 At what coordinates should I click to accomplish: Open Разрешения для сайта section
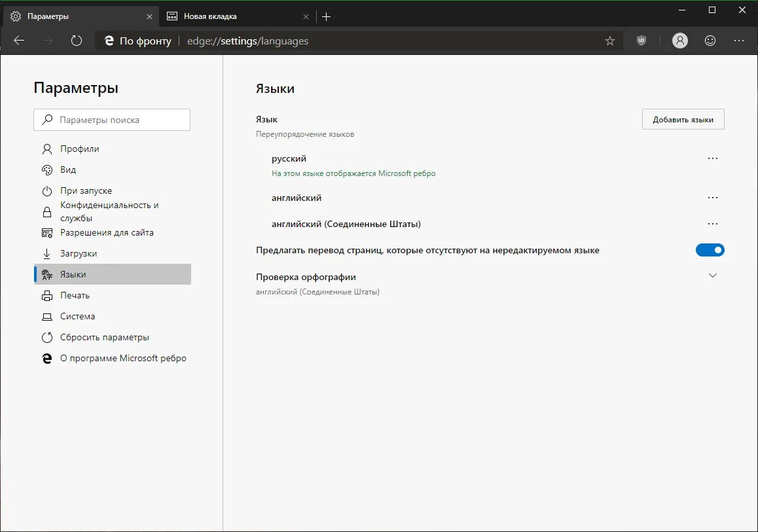[x=112, y=232]
